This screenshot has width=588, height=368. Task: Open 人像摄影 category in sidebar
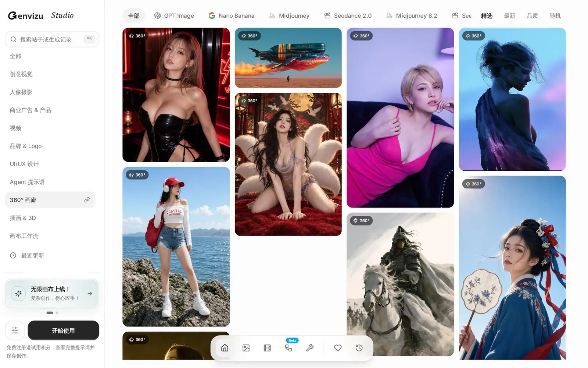(x=50, y=92)
